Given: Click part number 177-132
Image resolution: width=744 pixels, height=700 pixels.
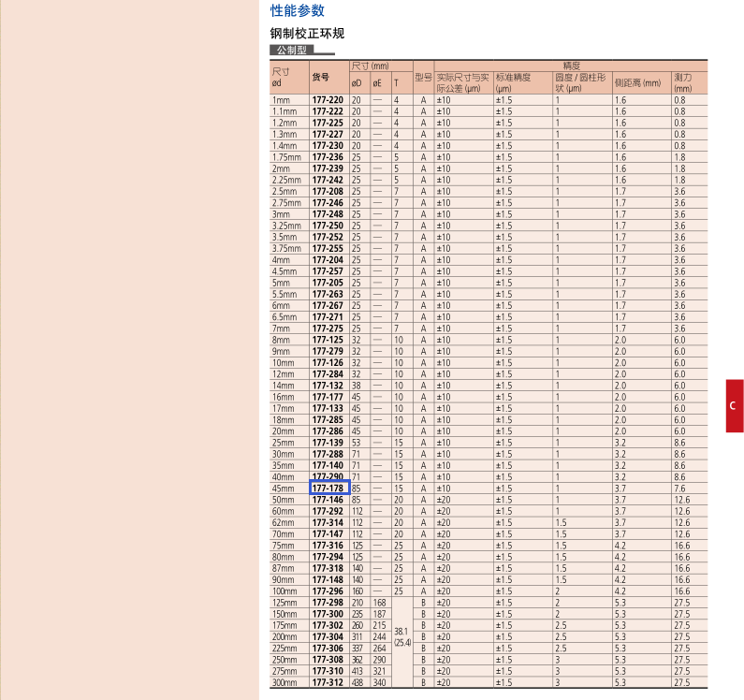Looking at the screenshot, I should coord(328,386).
